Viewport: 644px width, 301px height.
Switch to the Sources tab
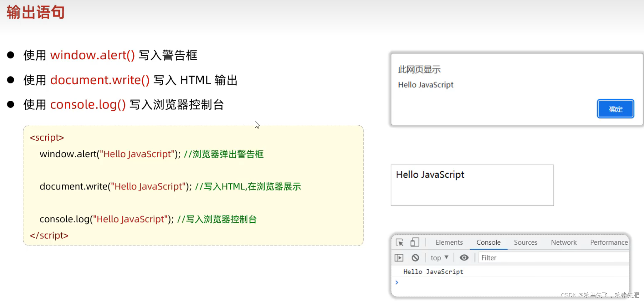click(x=525, y=242)
